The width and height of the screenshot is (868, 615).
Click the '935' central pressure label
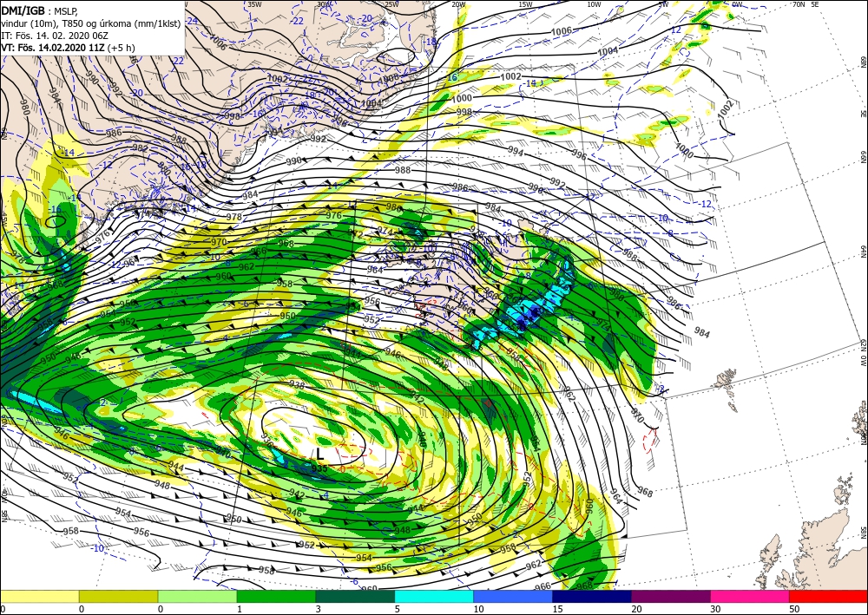[319, 468]
